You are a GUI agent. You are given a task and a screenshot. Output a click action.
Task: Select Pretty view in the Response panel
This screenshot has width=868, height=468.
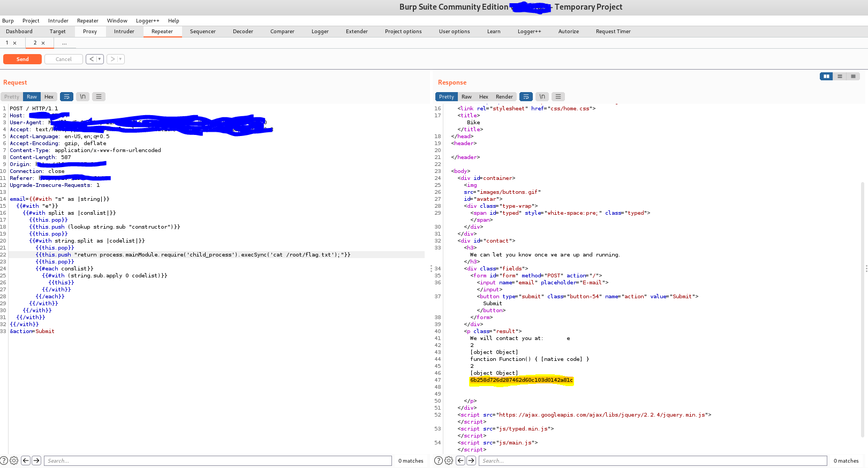(x=447, y=97)
